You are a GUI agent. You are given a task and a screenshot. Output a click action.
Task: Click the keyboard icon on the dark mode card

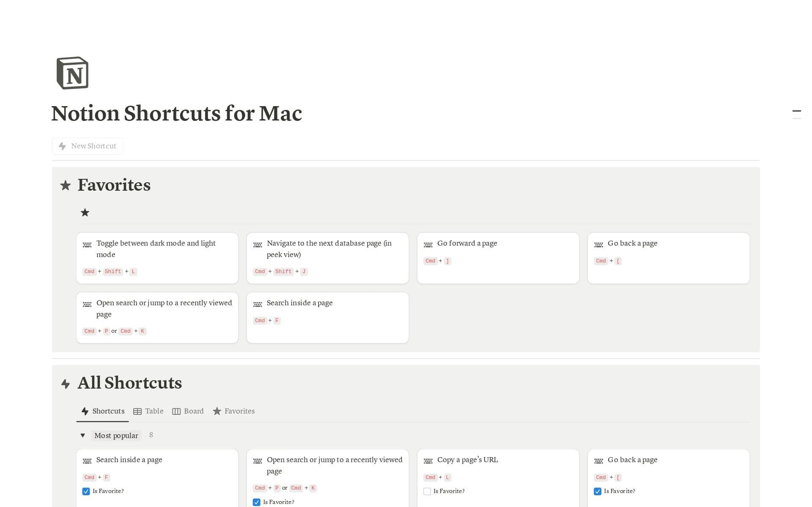click(x=87, y=244)
